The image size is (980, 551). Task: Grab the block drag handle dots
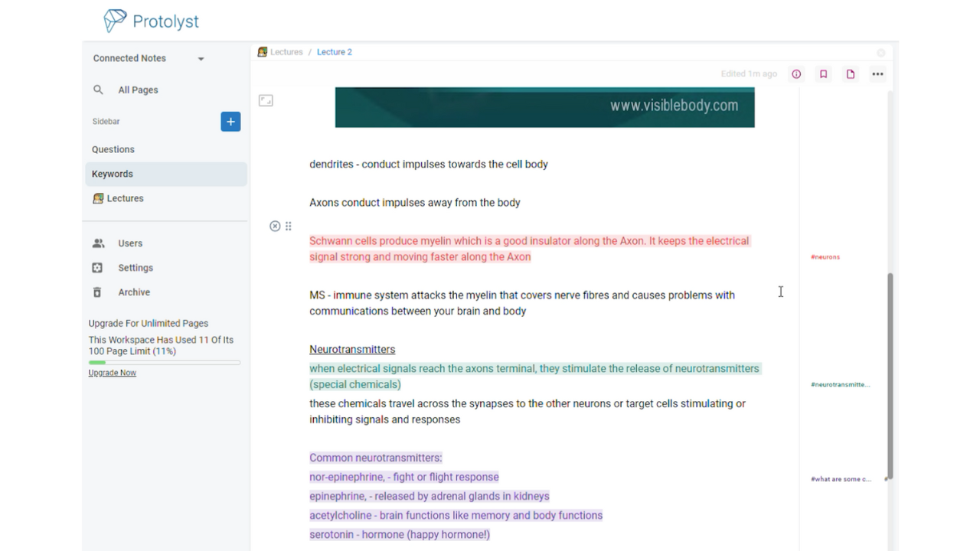pos(289,226)
